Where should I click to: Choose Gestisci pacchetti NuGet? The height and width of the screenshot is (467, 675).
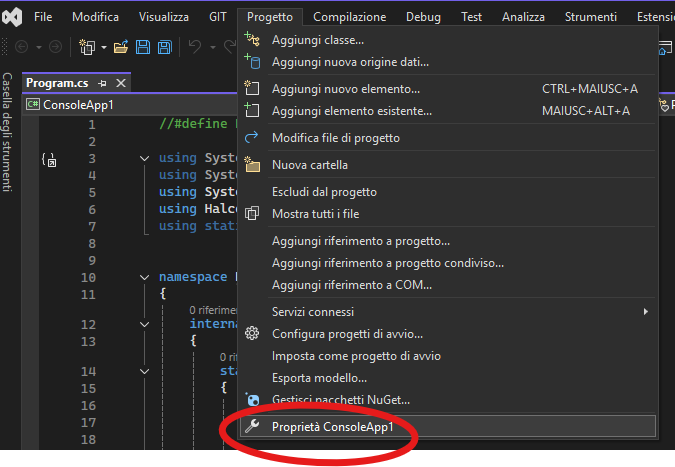click(340, 400)
